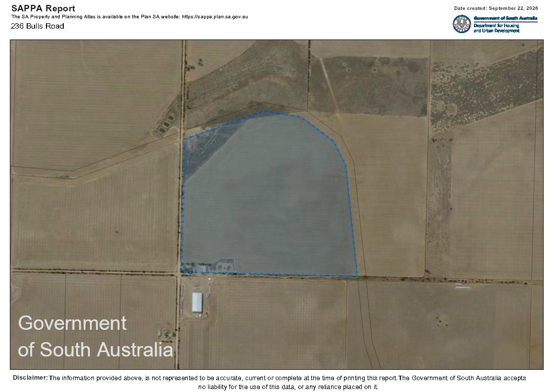Viewport: 555px width, 392px height.
Task: Click the white-roofed shed on the aerial map
Action: click(x=197, y=302)
